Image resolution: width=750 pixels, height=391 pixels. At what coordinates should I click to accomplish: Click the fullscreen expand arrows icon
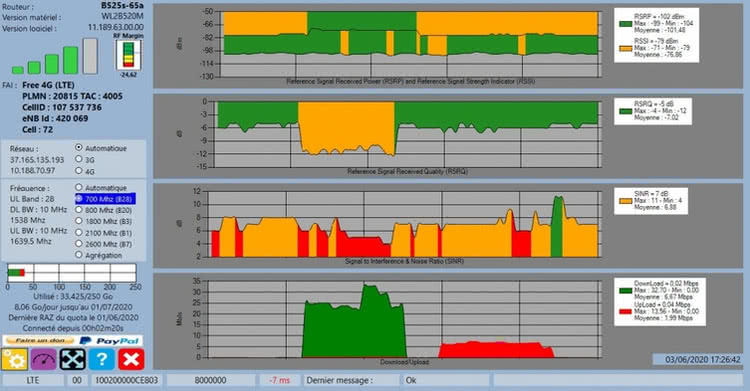(x=73, y=359)
